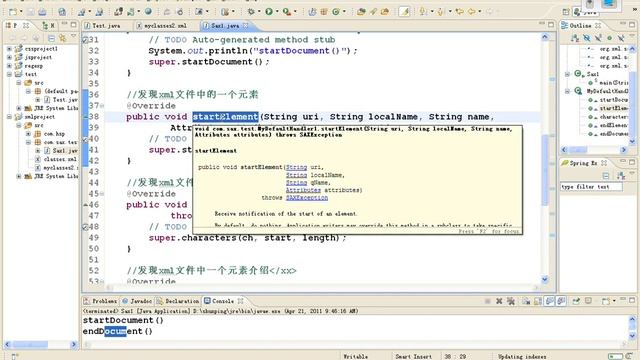The image size is (640, 360).
Task: Toggle Mark Occurrences highlighter button
Action: (404, 12)
